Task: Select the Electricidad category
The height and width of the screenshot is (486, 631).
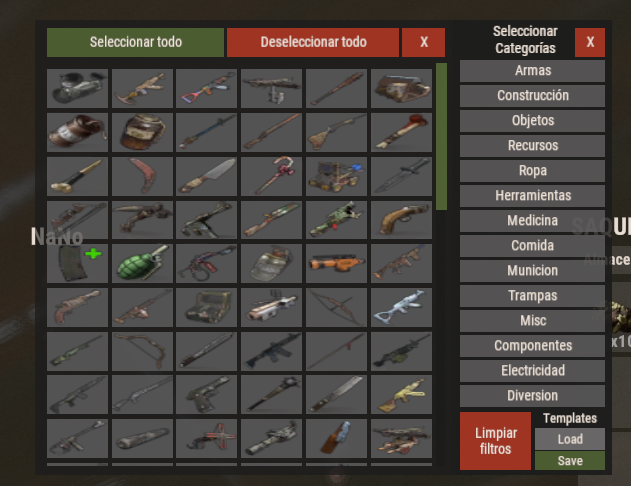Action: click(532, 371)
